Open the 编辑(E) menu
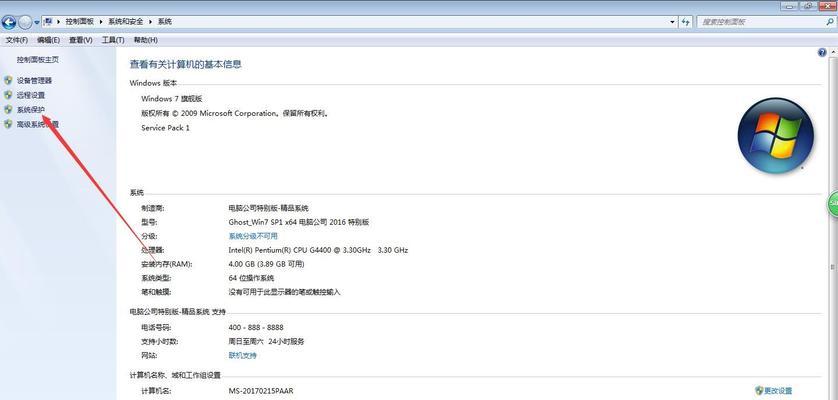Image resolution: width=838 pixels, height=400 pixels. tap(48, 40)
